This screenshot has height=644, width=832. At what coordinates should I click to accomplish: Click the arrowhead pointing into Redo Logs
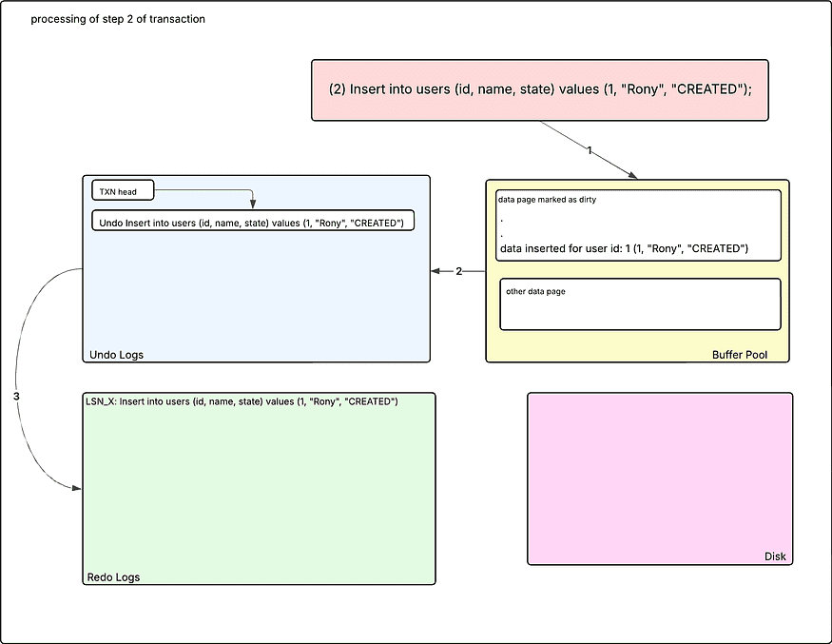[75, 488]
